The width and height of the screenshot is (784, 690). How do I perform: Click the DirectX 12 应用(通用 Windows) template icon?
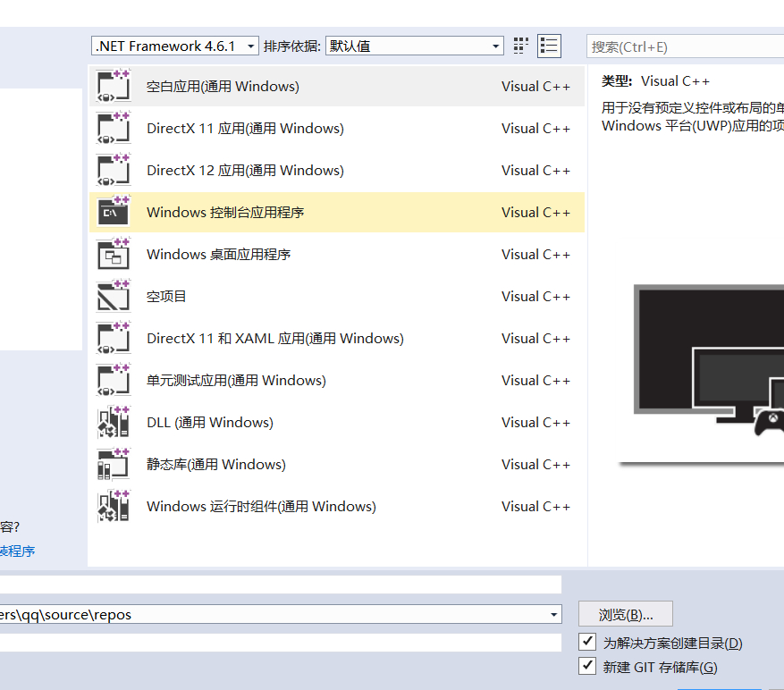[x=114, y=170]
